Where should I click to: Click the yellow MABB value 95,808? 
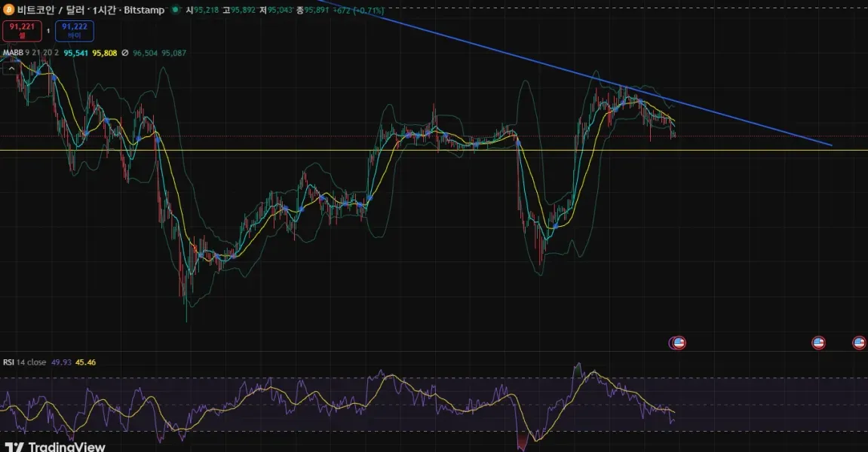105,53
